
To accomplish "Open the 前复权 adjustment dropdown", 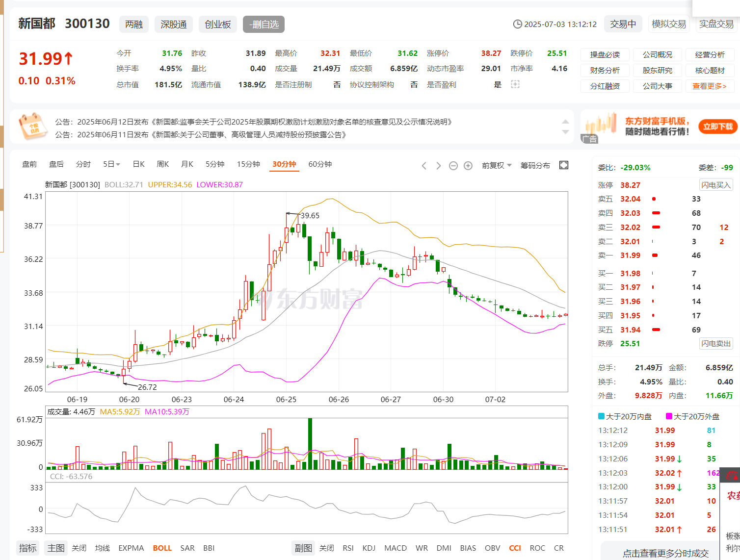I will coord(497,166).
